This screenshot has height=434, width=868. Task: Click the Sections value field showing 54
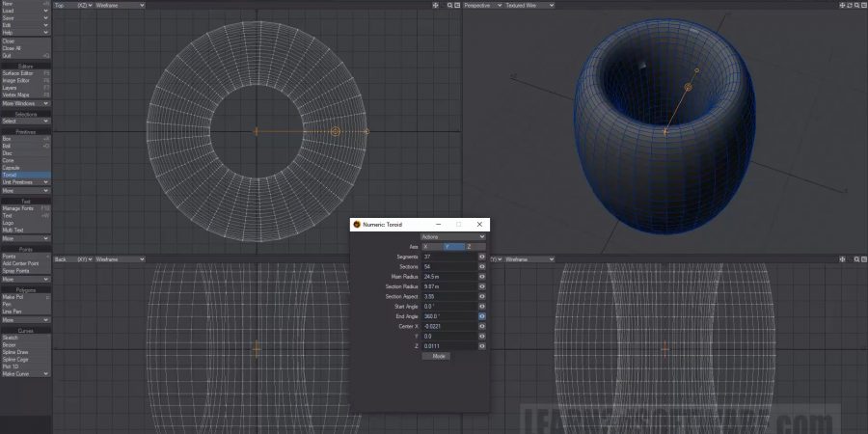tap(448, 267)
